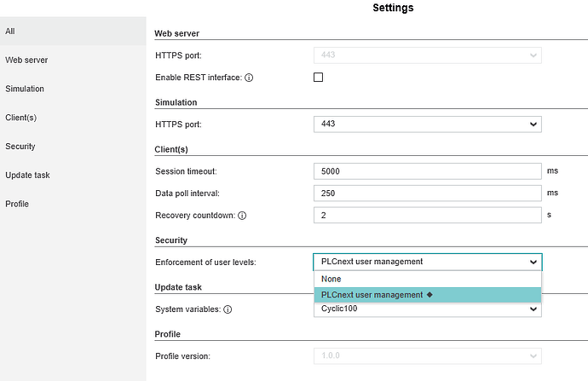The width and height of the screenshot is (588, 381).
Task: Click info icon beside Recovery countdown
Action: pyautogui.click(x=242, y=216)
